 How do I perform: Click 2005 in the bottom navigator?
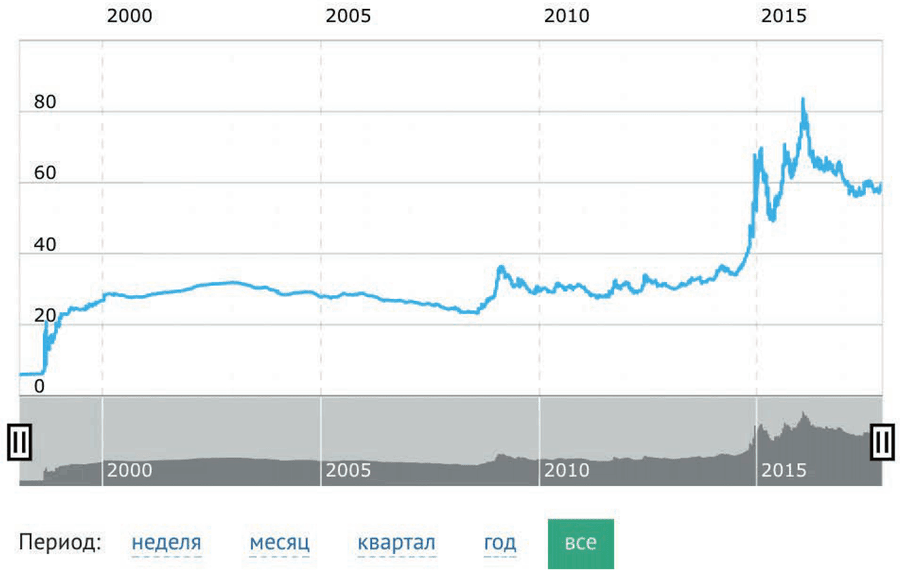point(347,470)
